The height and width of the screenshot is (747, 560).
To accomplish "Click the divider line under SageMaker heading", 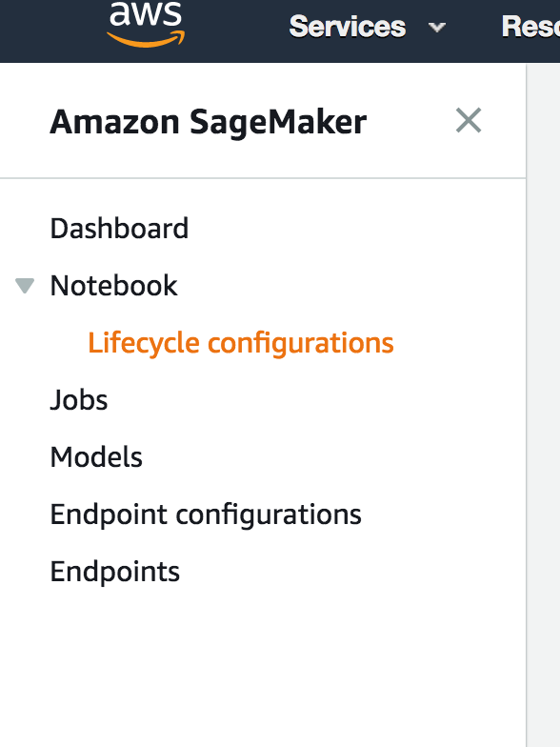I will click(x=263, y=178).
